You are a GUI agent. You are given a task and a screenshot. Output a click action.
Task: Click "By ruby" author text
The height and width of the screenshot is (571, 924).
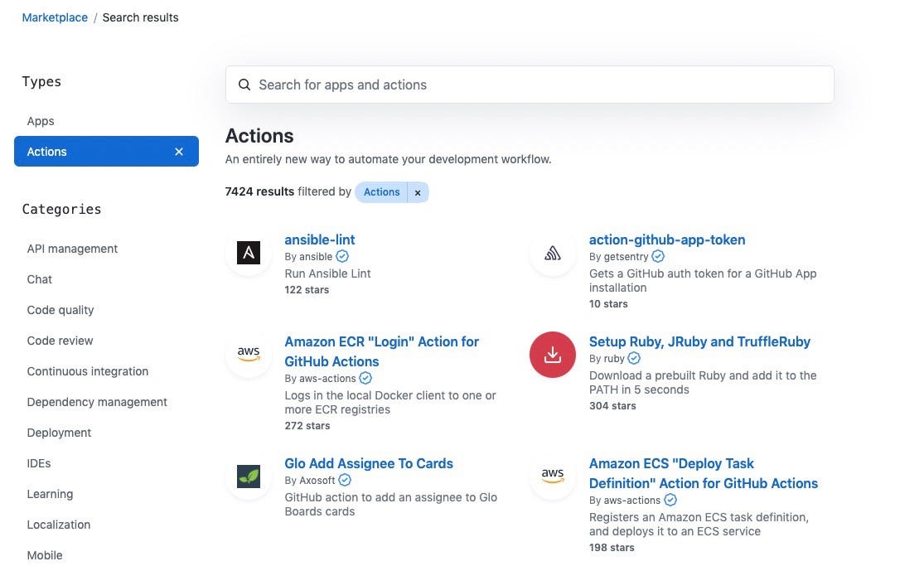click(x=607, y=359)
